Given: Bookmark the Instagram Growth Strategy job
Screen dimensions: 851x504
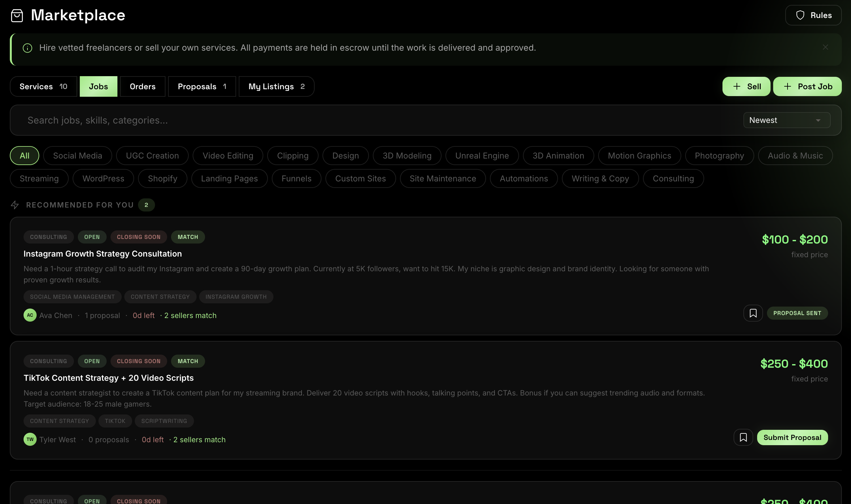Looking at the screenshot, I should pyautogui.click(x=753, y=313).
